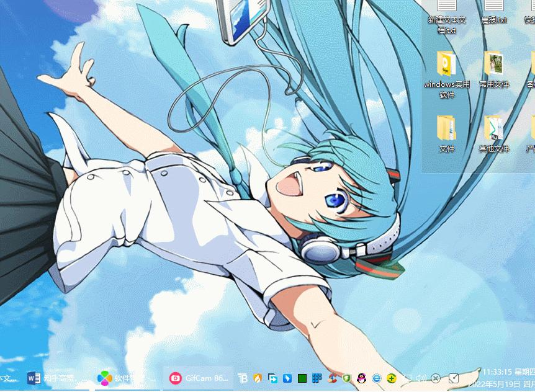Click the TB tray icon
The image size is (535, 392).
pyautogui.click(x=243, y=378)
